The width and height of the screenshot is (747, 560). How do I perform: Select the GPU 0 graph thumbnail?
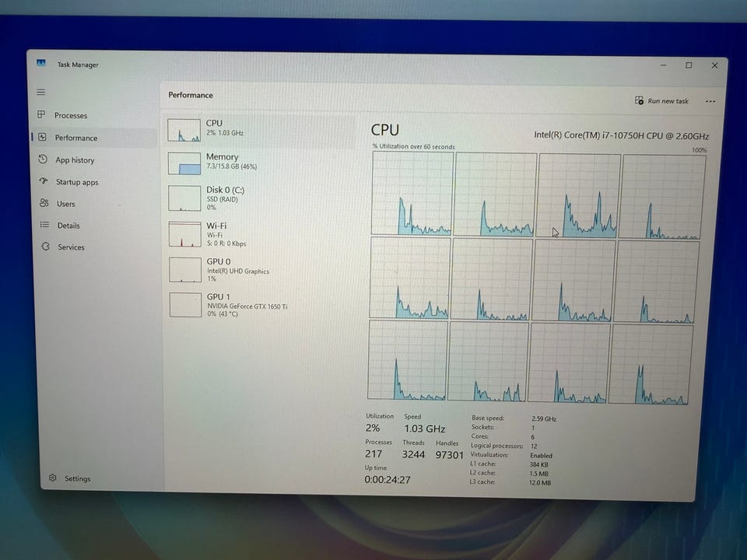pos(185,270)
